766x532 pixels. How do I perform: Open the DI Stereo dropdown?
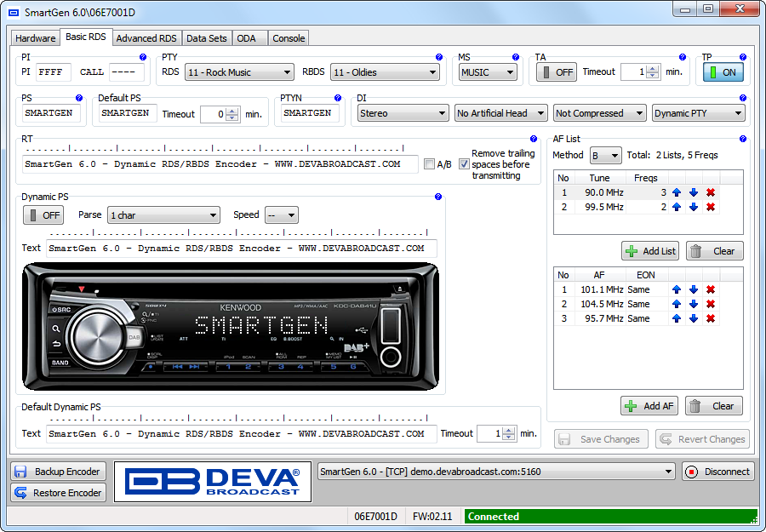(403, 113)
